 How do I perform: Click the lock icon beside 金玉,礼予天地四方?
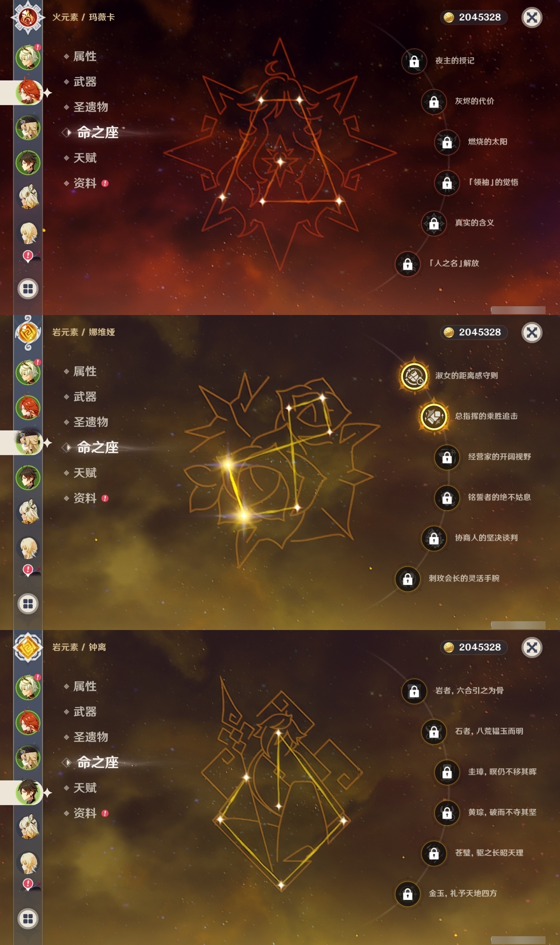[407, 894]
